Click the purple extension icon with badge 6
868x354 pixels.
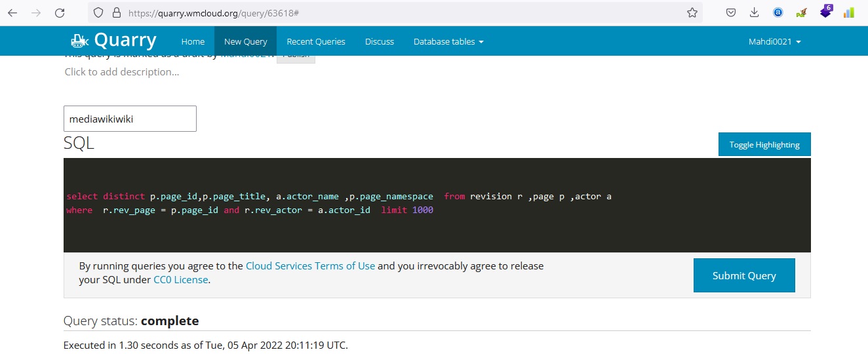826,12
